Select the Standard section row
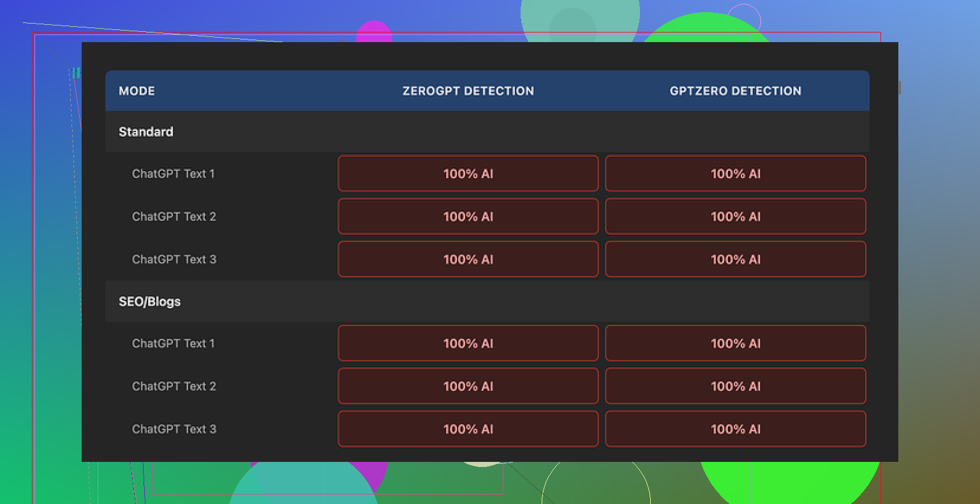Viewport: 980px width, 504px height. [146, 131]
